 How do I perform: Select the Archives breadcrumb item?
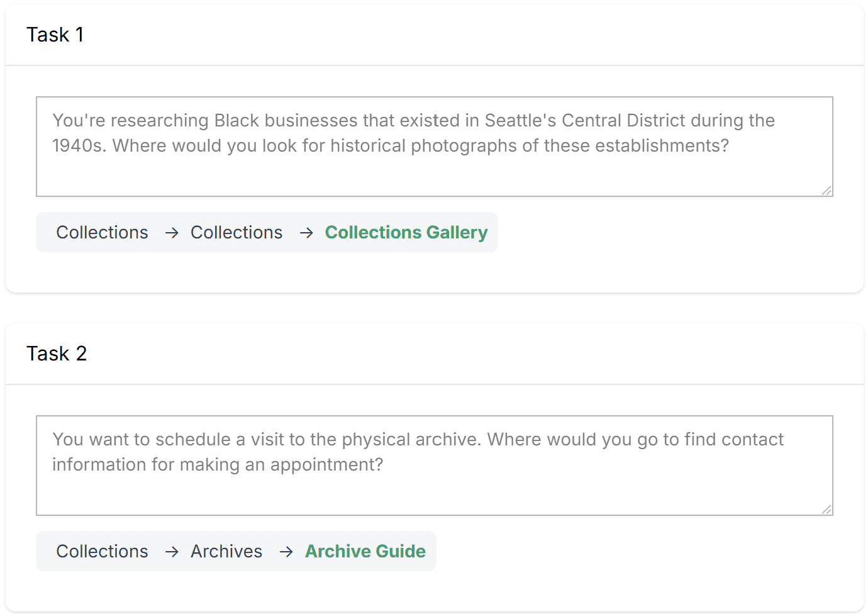tap(226, 552)
